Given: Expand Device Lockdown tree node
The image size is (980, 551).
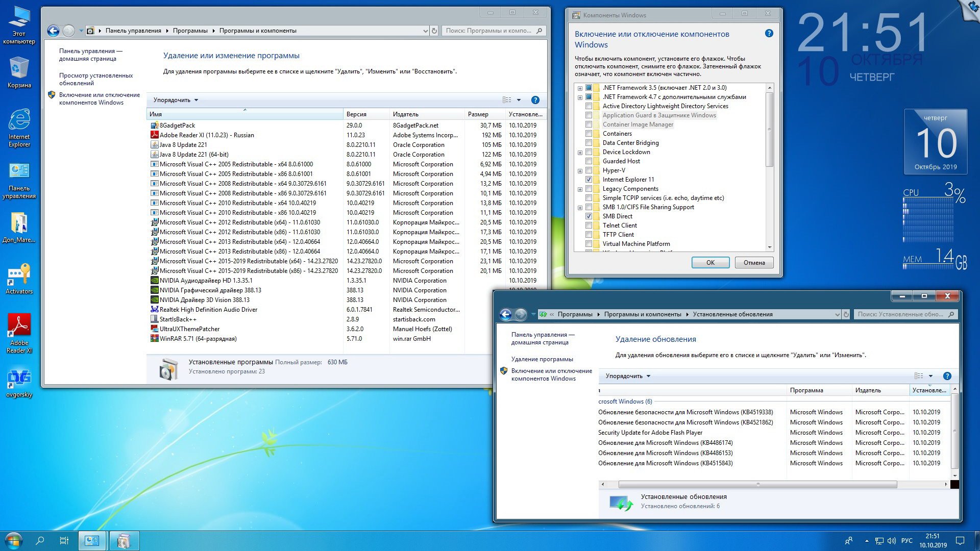Looking at the screenshot, I should (580, 153).
